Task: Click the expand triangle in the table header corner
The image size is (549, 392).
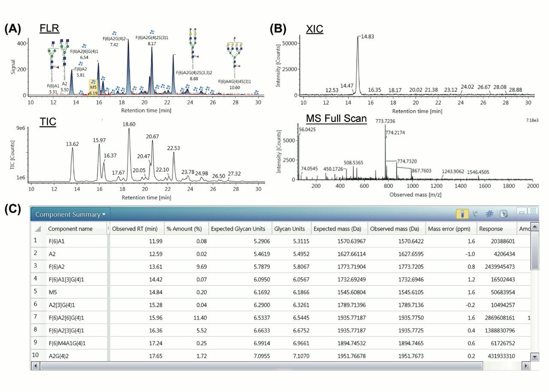Action: pos(38,229)
